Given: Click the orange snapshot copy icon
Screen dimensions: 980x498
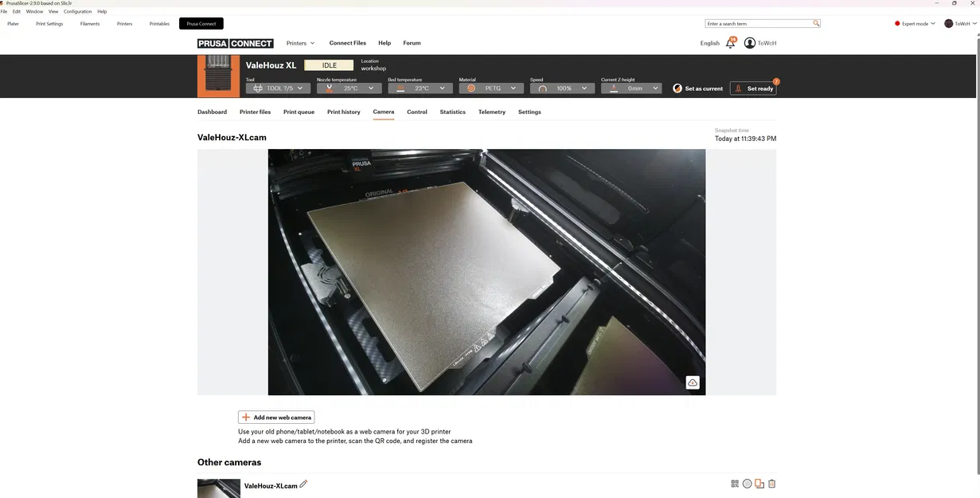Looking at the screenshot, I should 759,483.
